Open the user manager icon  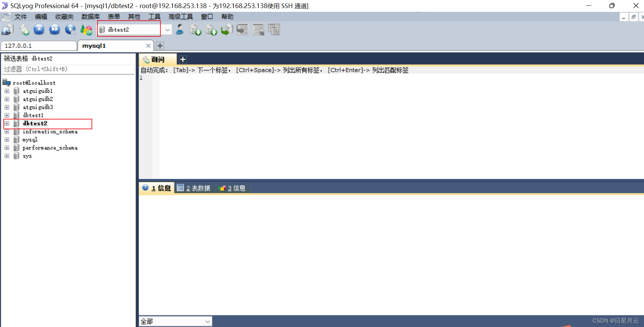[x=180, y=30]
